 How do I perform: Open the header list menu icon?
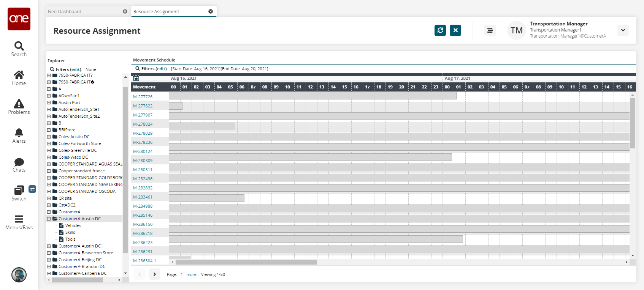(490, 30)
